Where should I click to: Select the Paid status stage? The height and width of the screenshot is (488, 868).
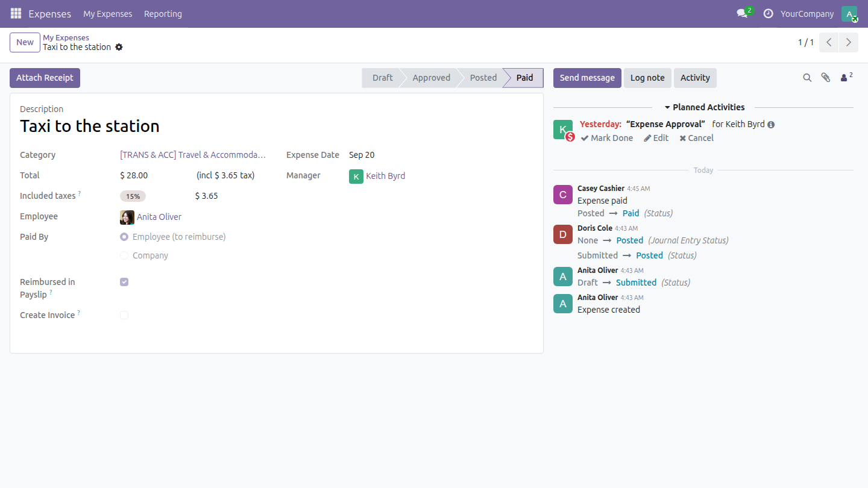[x=524, y=78]
